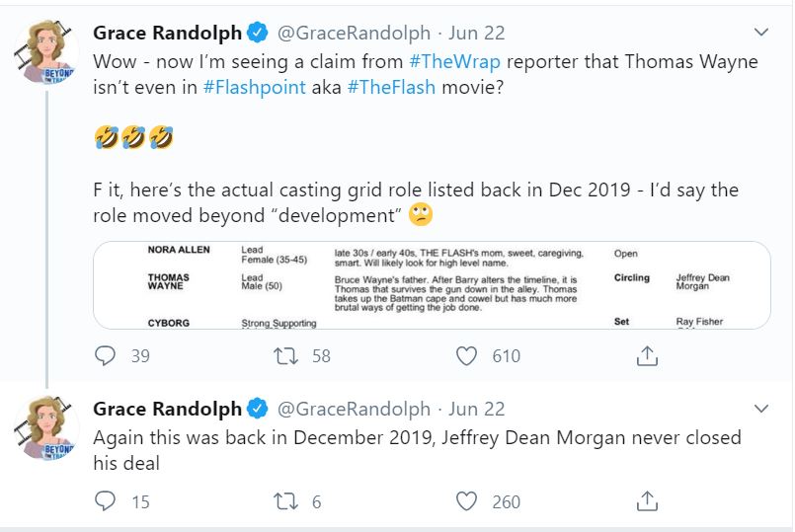Share the first tweet via share icon
The image size is (795, 532).
647,355
